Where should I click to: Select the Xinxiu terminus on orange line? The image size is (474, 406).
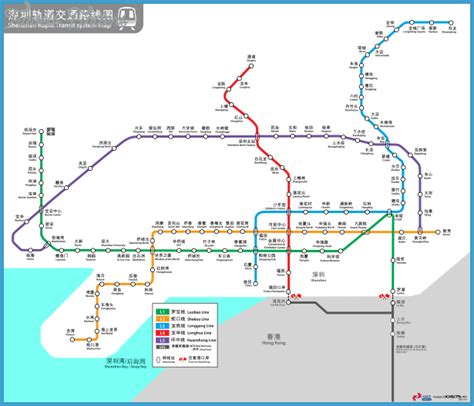click(438, 232)
